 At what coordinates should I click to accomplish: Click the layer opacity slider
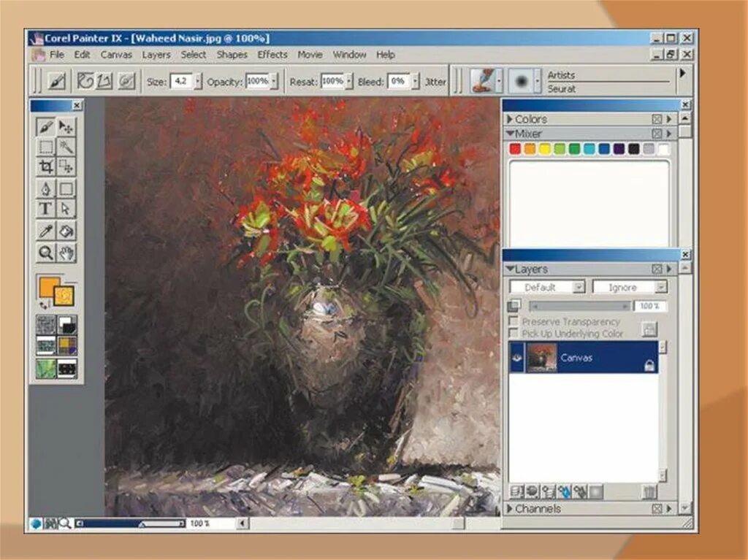(x=579, y=306)
